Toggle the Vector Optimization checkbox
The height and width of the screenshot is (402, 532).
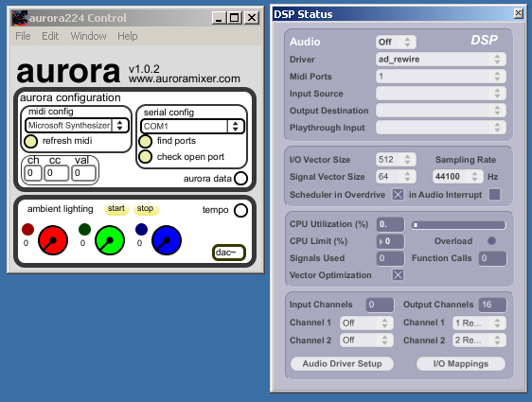(x=398, y=275)
